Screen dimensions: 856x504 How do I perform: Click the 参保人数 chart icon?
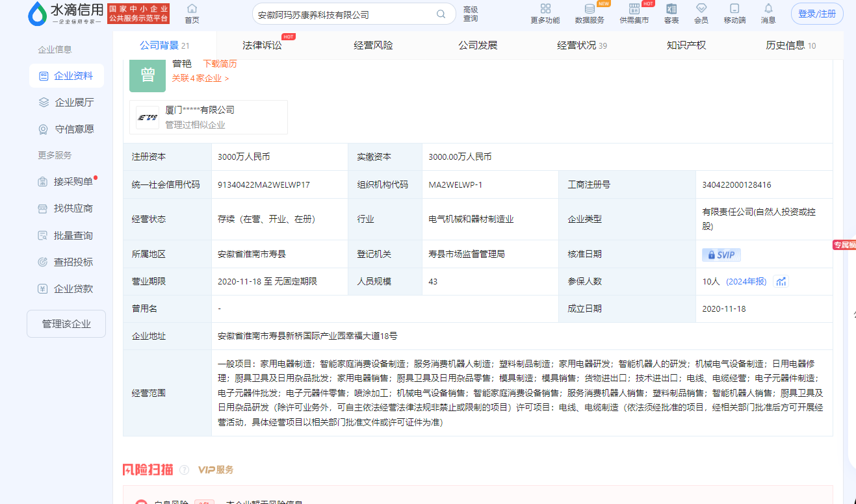781,281
